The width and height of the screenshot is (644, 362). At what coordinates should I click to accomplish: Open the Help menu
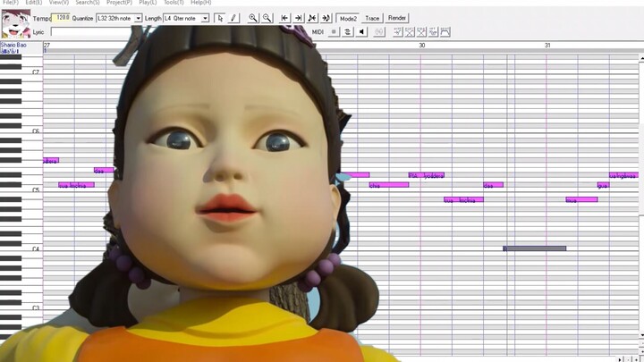[x=201, y=3]
